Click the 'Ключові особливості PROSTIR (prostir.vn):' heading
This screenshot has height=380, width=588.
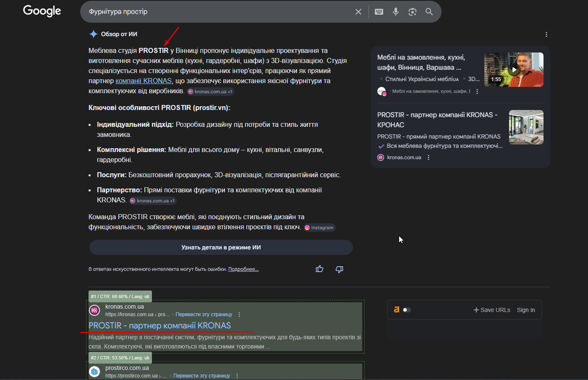159,107
